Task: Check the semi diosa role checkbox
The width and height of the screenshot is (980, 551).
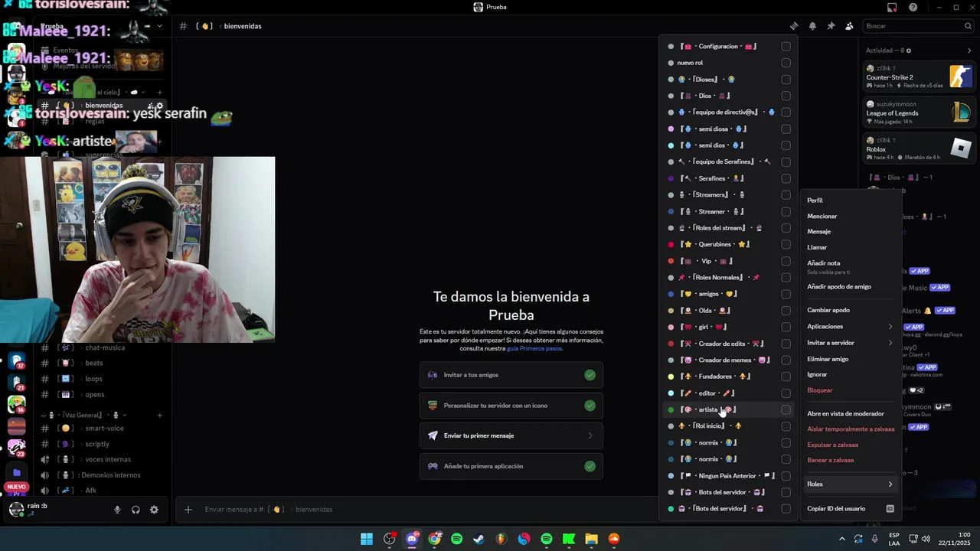Action: pos(786,129)
